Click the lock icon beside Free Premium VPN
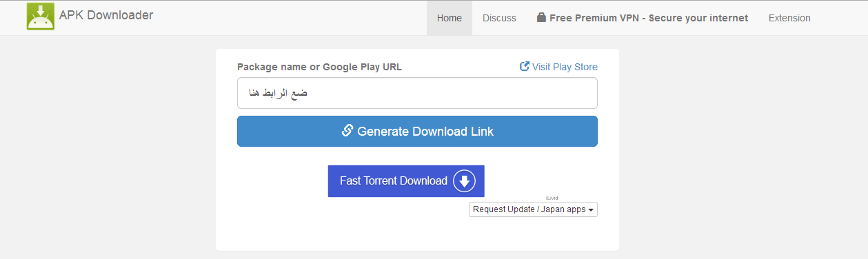Screen dimensions: 868x259 [542, 18]
